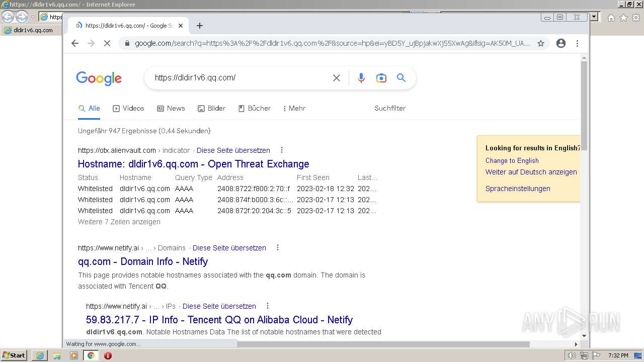Viewport: 644px width, 362px height.
Task: Open Suchfilter options
Action: [x=390, y=108]
